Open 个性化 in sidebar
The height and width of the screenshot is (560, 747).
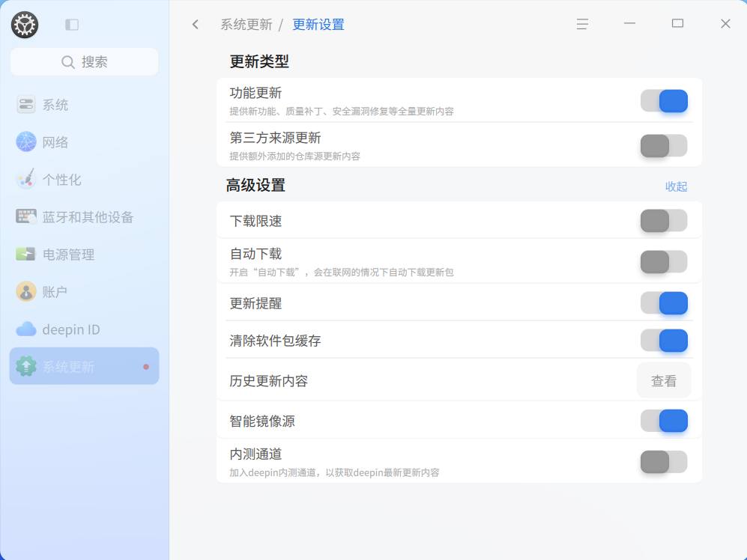pos(85,180)
